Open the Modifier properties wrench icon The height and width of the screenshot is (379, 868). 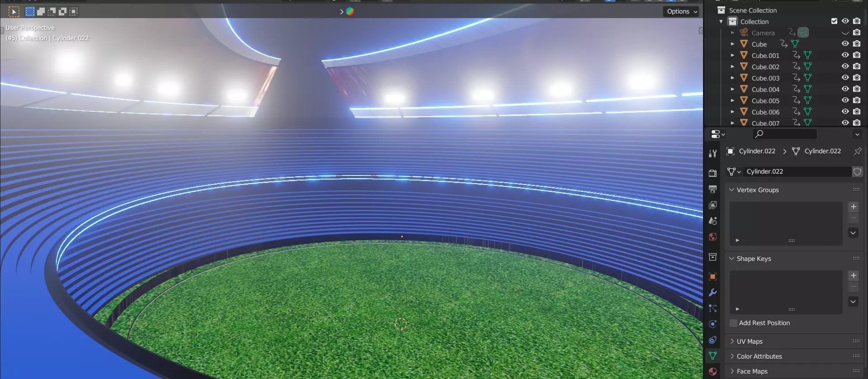pyautogui.click(x=713, y=292)
